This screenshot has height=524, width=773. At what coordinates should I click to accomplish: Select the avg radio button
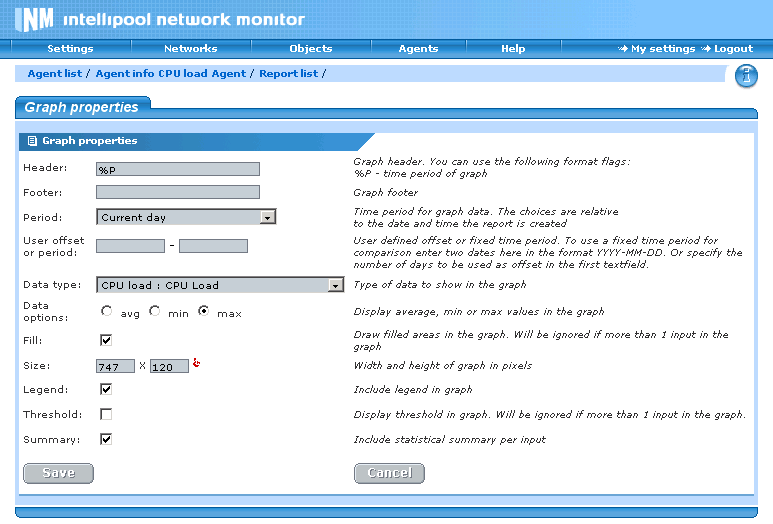[107, 312]
